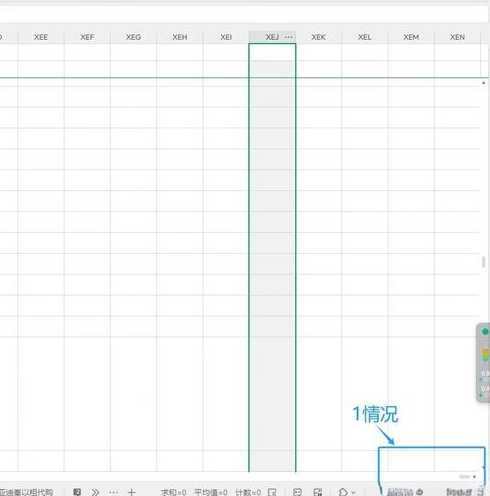
Task: Expand the dropdown arrow next to eye-protection icon
Action: pos(353,492)
